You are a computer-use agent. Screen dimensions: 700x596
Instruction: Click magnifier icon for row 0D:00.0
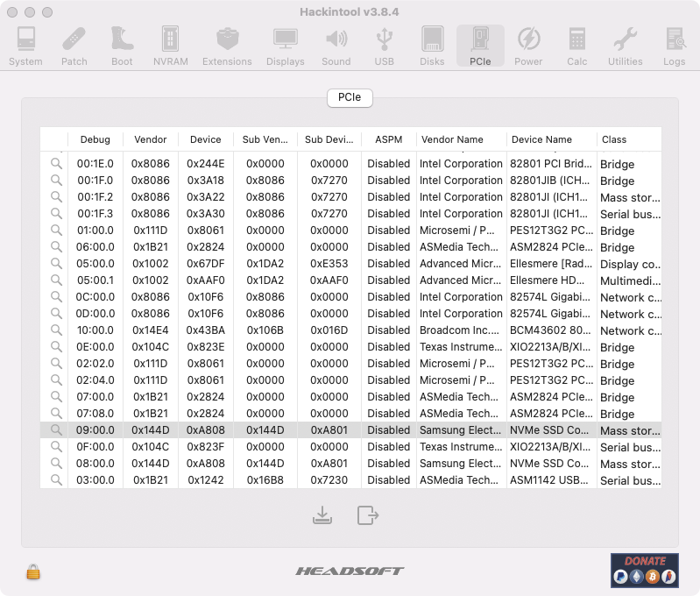pyautogui.click(x=56, y=313)
